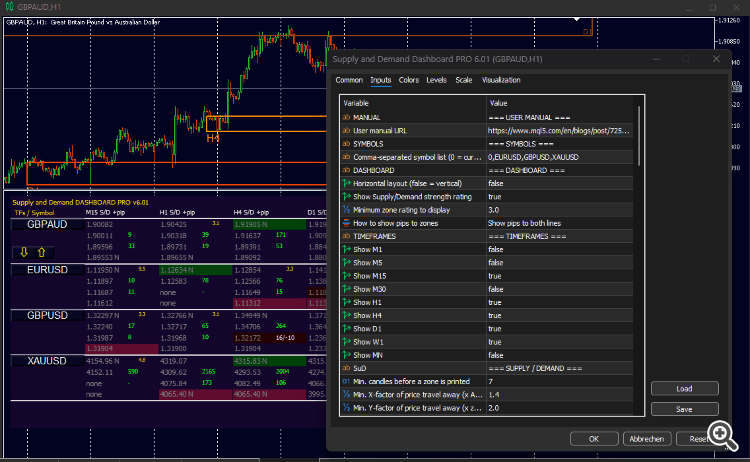The height and width of the screenshot is (462, 750).
Task: Click the Horizontal layout boolean type icon
Action: click(x=346, y=183)
